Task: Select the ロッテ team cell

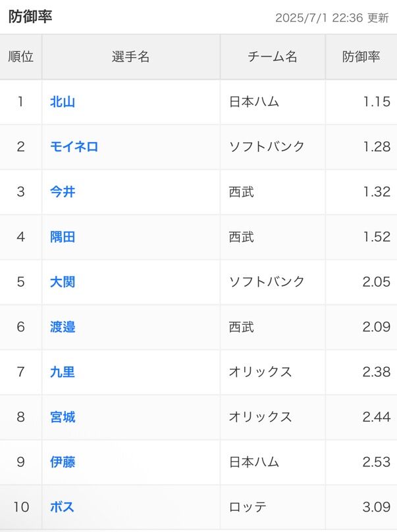Action: click(x=273, y=507)
